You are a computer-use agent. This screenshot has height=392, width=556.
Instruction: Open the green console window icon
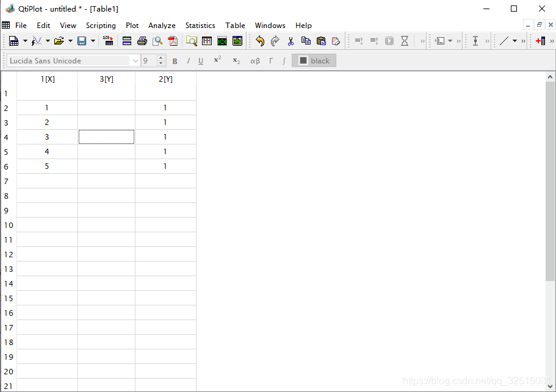click(222, 41)
